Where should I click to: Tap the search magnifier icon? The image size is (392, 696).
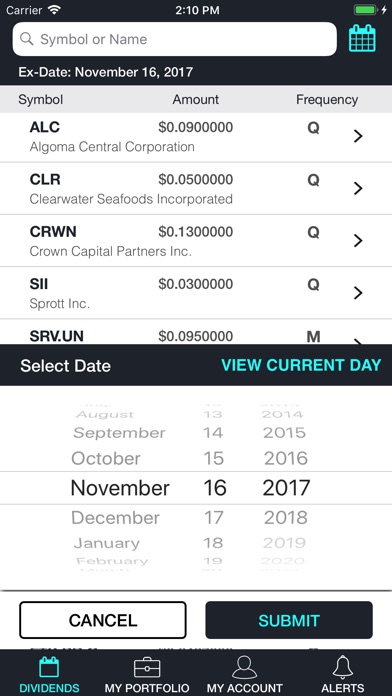pos(27,39)
